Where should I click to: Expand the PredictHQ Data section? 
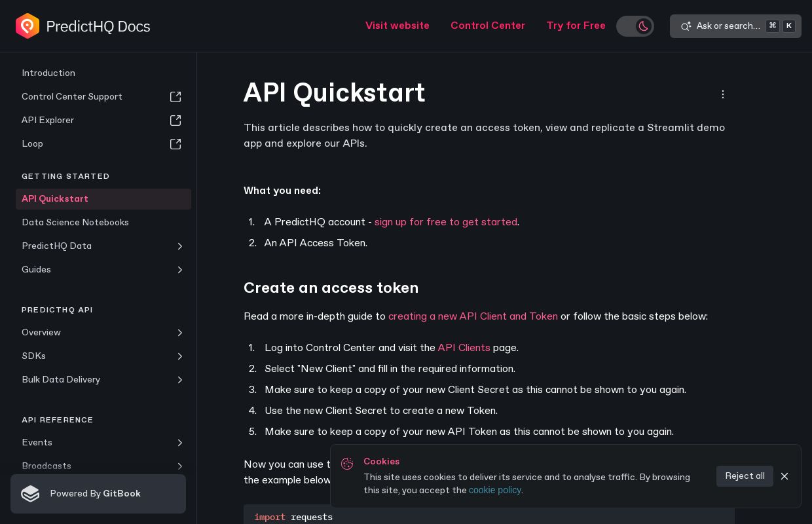180,246
